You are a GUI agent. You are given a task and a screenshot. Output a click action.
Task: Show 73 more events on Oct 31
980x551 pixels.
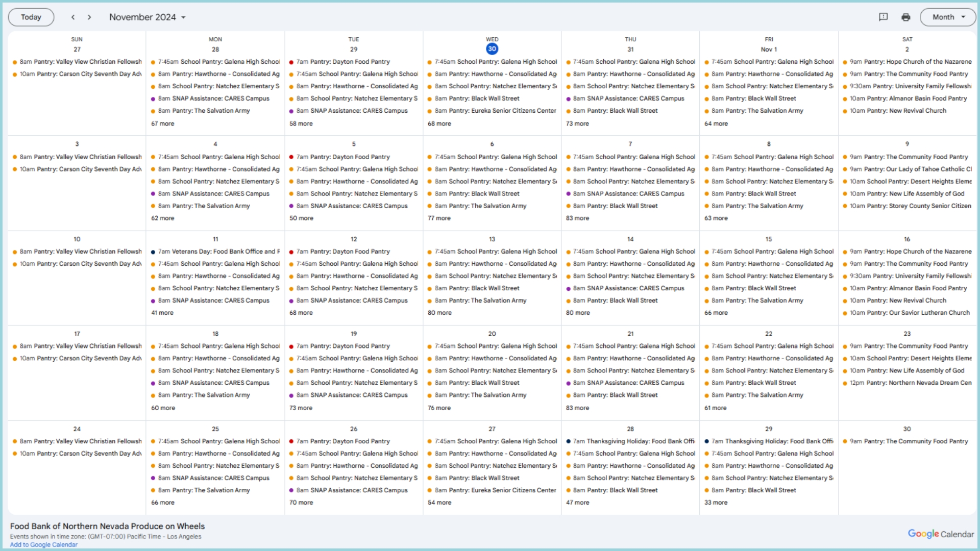click(x=577, y=123)
